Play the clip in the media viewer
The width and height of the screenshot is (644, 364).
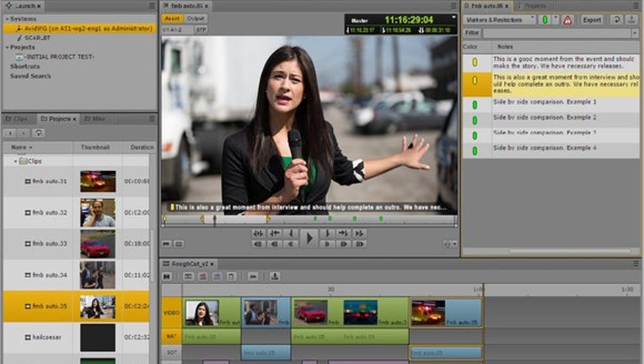point(309,238)
